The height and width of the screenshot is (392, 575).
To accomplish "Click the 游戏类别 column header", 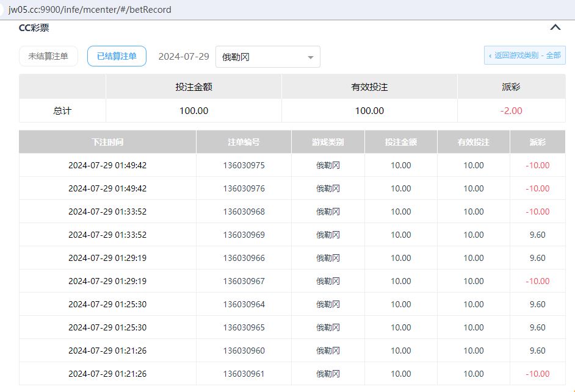I will [x=328, y=142].
